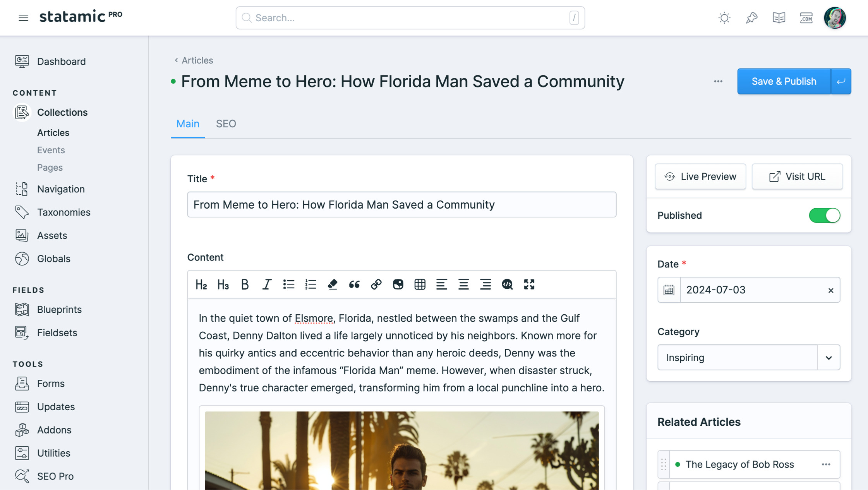Insert an asset image into content
The image size is (868, 490).
coord(398,284)
